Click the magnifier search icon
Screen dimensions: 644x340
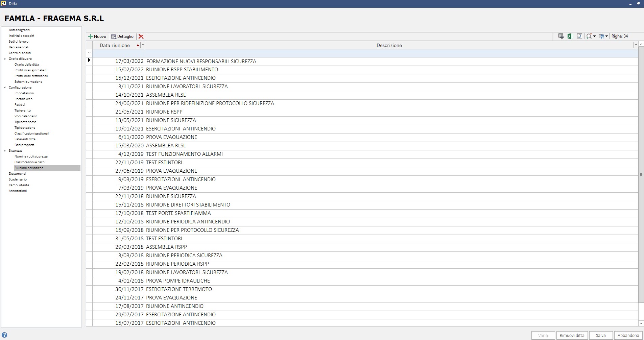(589, 36)
